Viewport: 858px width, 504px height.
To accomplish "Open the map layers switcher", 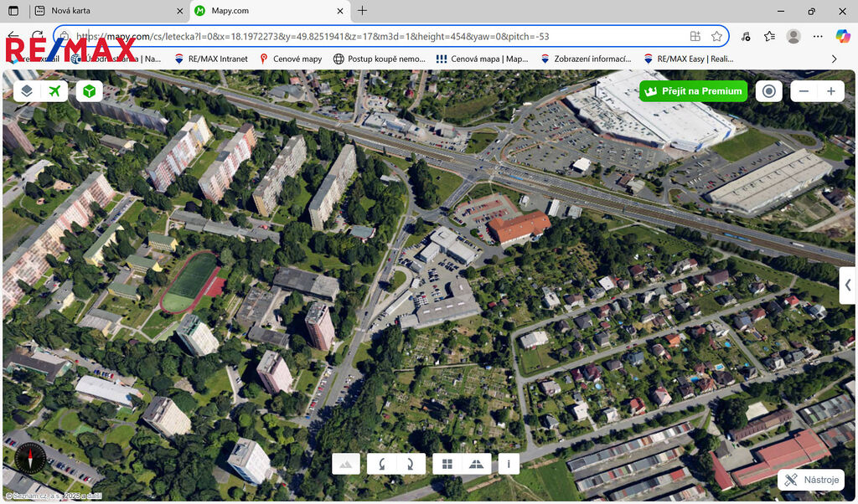I will tap(27, 91).
